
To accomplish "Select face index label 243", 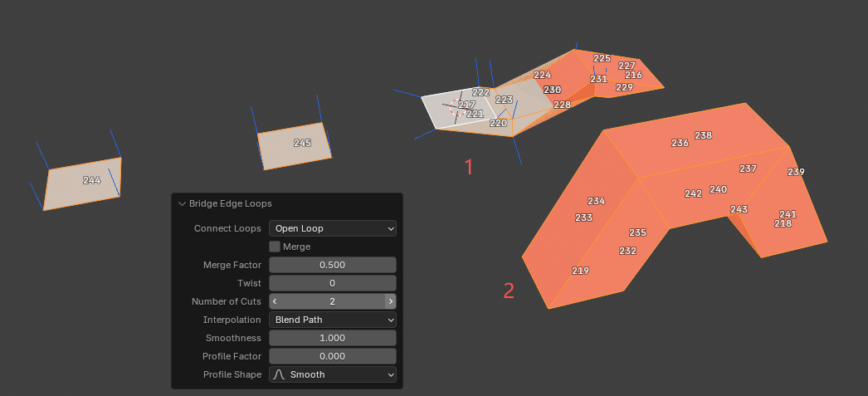I will [x=739, y=209].
